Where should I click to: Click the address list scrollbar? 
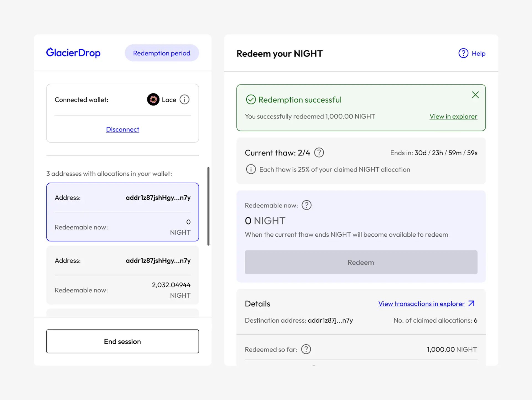click(208, 206)
